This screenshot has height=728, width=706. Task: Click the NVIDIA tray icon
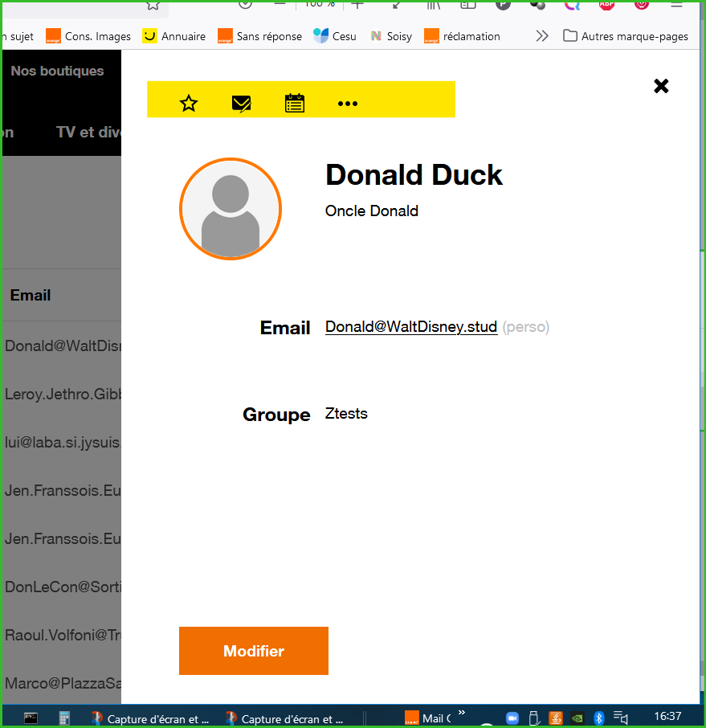click(x=577, y=718)
